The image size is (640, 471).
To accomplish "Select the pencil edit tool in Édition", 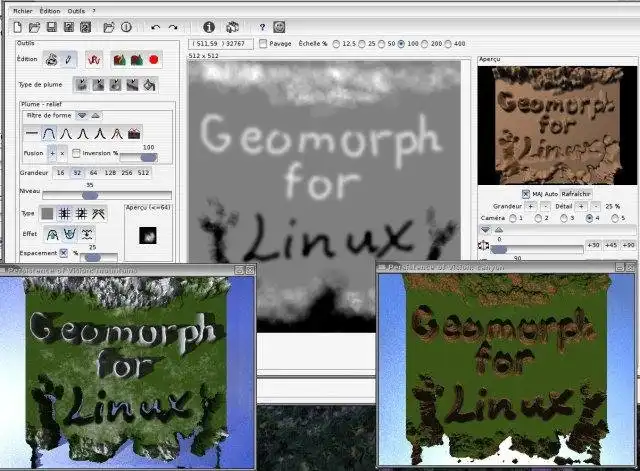I will click(x=68, y=60).
